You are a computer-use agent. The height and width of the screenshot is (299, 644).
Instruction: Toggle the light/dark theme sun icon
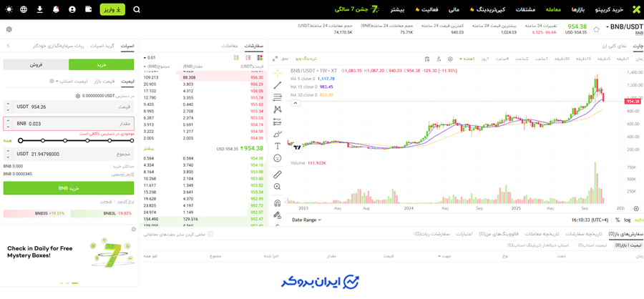pyautogui.click(x=9, y=9)
